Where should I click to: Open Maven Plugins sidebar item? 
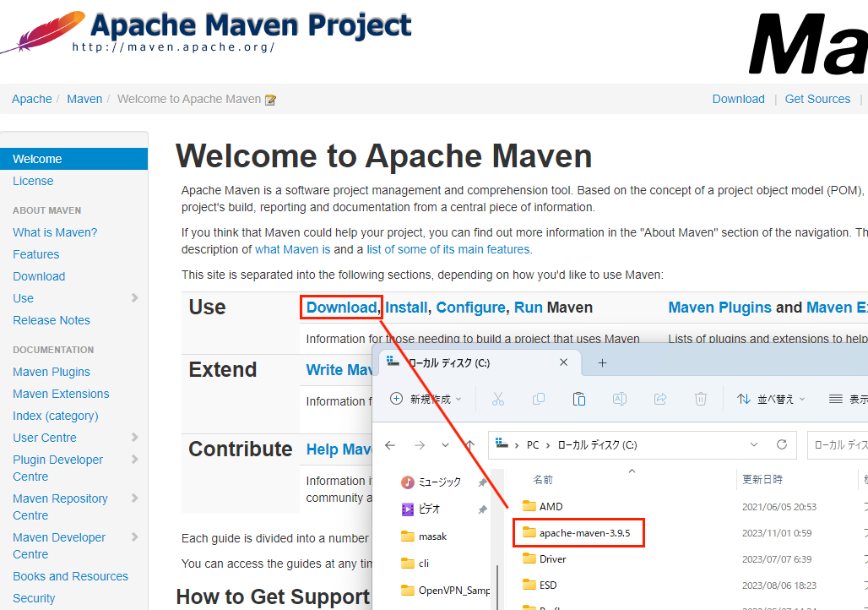tap(52, 372)
